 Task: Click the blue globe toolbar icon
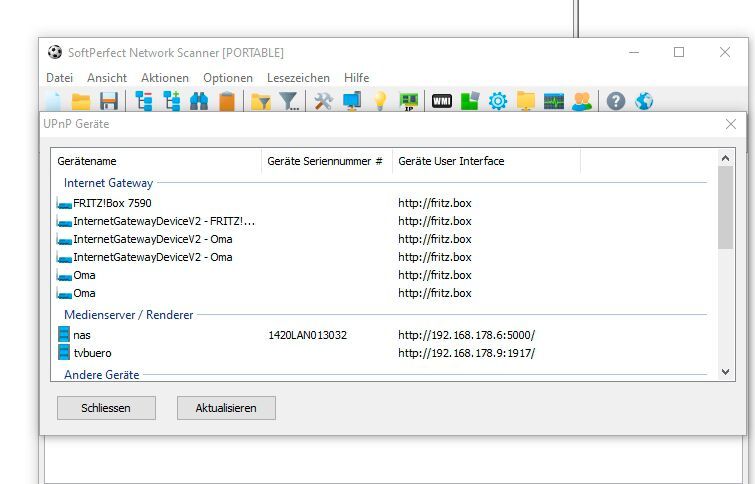pyautogui.click(x=644, y=101)
